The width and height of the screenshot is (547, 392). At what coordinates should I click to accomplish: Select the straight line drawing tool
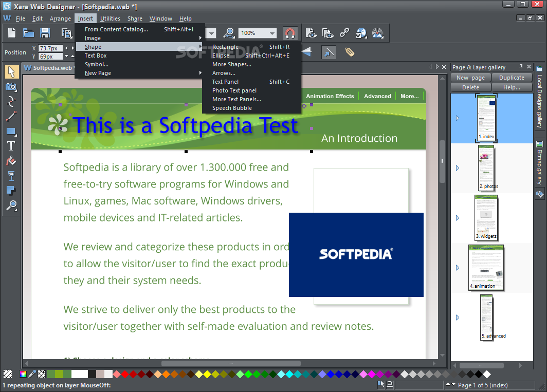11,116
